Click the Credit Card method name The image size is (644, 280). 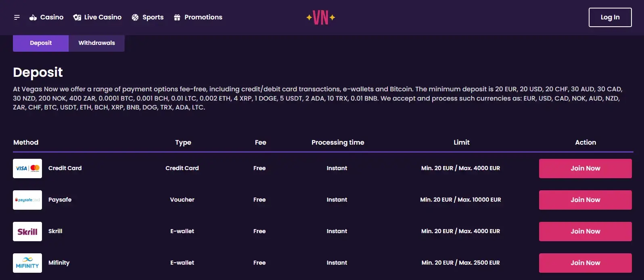65,168
